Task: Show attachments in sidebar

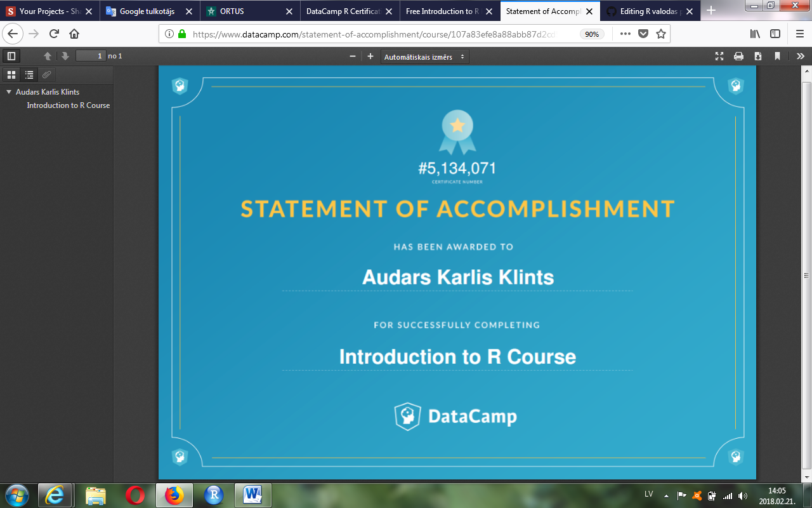Action: [46, 75]
